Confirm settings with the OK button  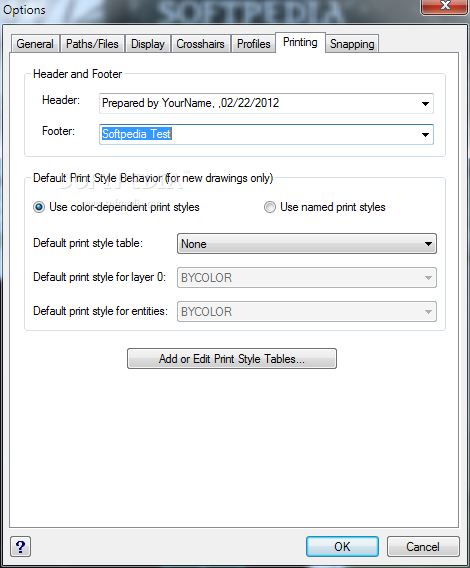point(342,547)
